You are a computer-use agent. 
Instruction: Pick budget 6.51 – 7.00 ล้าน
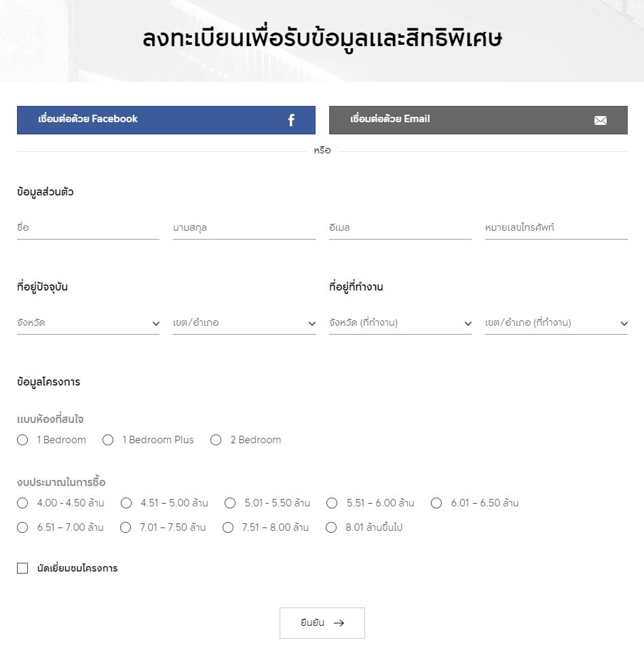tap(22, 527)
